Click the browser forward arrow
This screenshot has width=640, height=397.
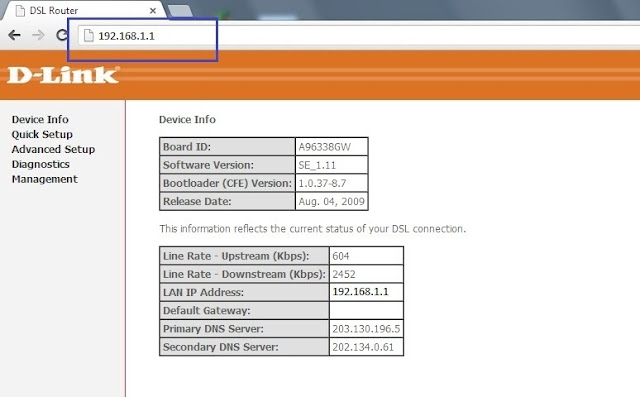[x=38, y=35]
